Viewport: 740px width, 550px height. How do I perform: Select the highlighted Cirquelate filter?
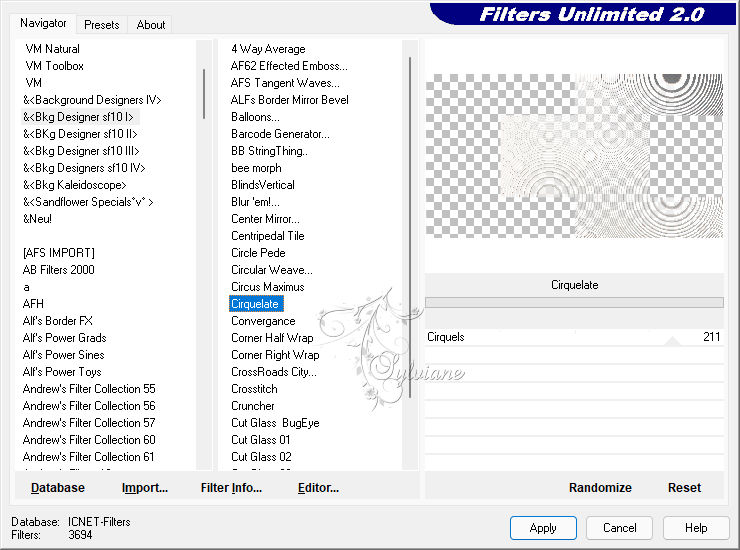tap(256, 304)
